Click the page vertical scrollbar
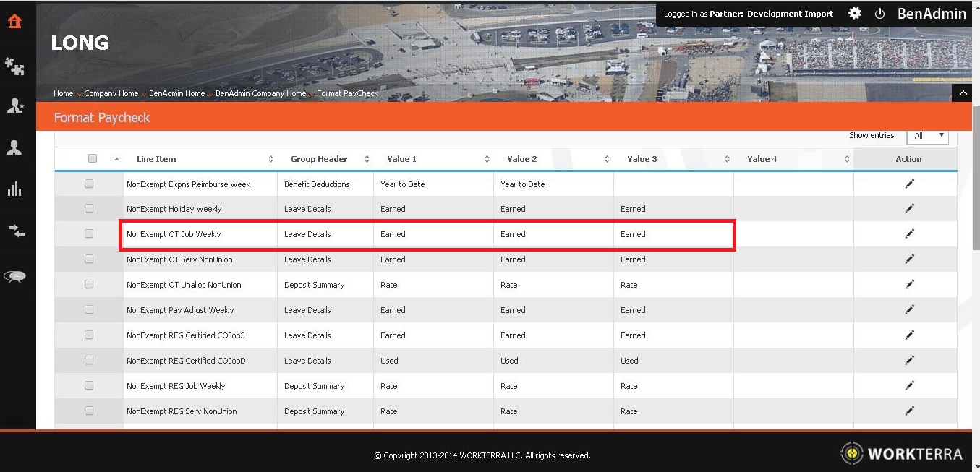 click(x=976, y=177)
